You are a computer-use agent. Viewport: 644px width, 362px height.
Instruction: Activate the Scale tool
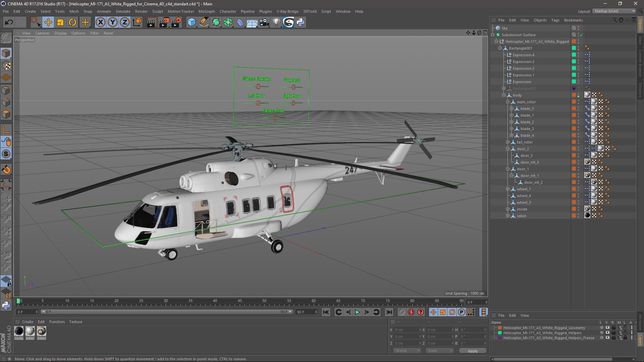point(60,22)
